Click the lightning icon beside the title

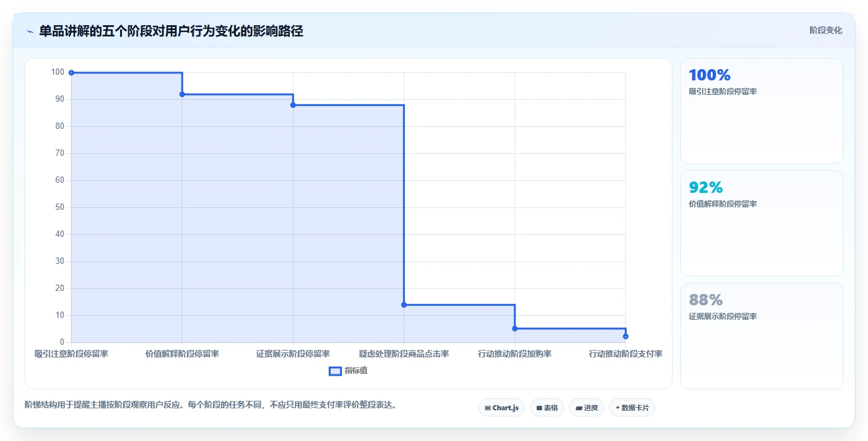[30, 31]
